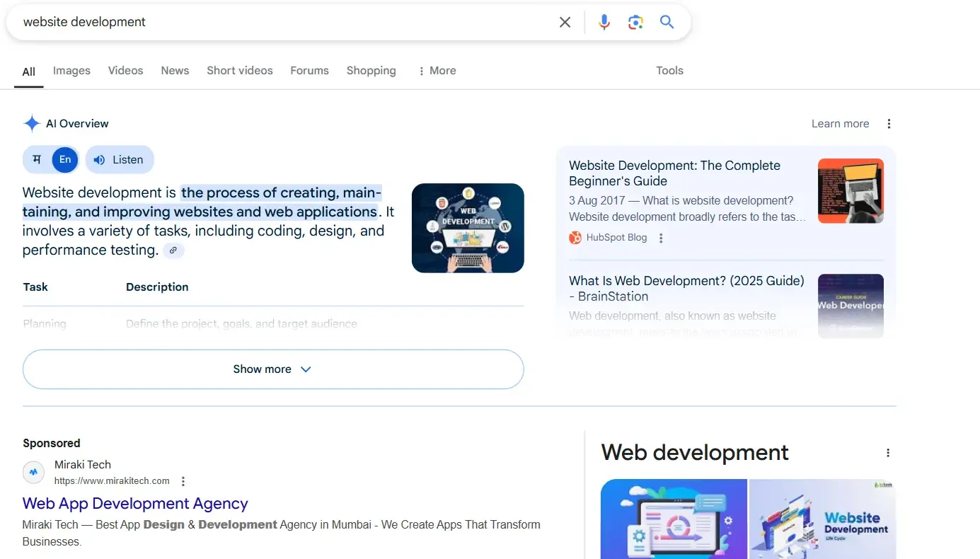The image size is (980, 559).
Task: Clear the search query with the X icon
Action: [x=565, y=22]
